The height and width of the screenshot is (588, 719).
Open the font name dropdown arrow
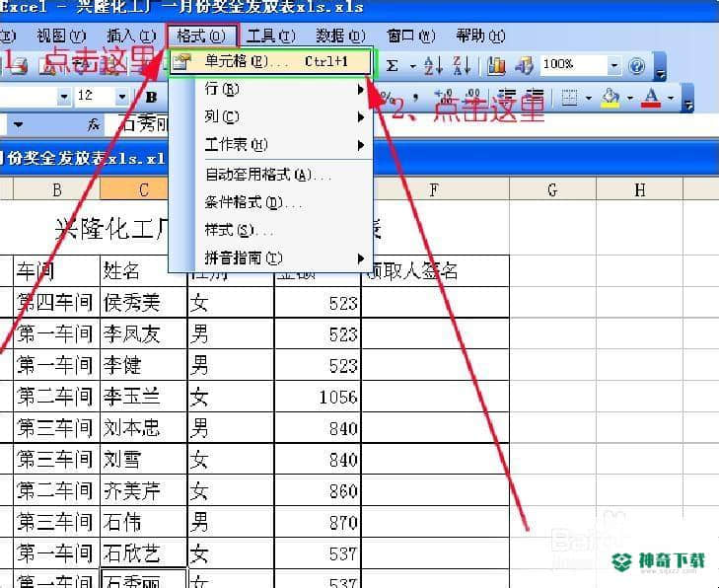64,97
